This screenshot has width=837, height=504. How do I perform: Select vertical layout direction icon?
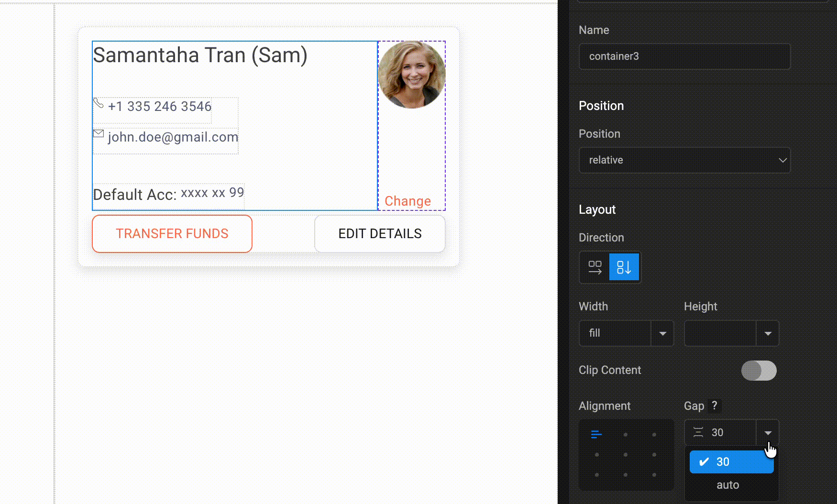[x=625, y=267]
